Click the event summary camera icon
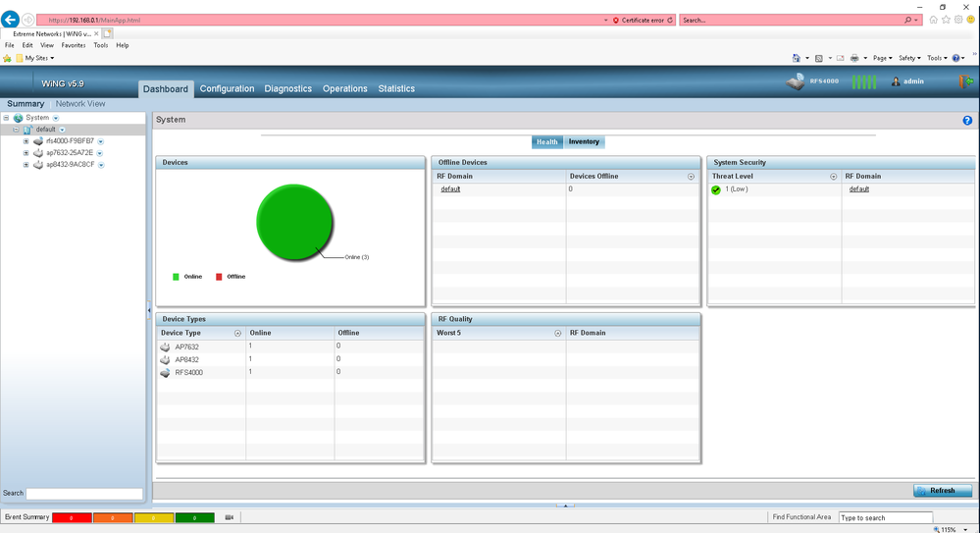 point(230,517)
